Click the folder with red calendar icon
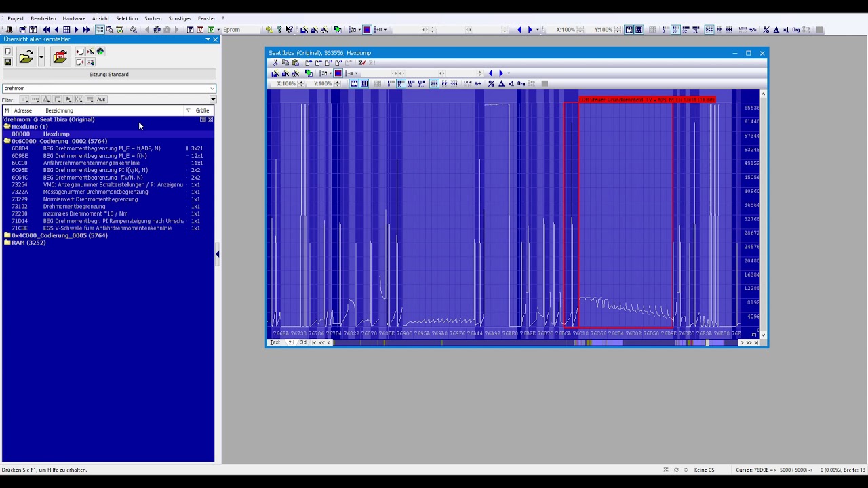This screenshot has width=868, height=488. [60, 58]
